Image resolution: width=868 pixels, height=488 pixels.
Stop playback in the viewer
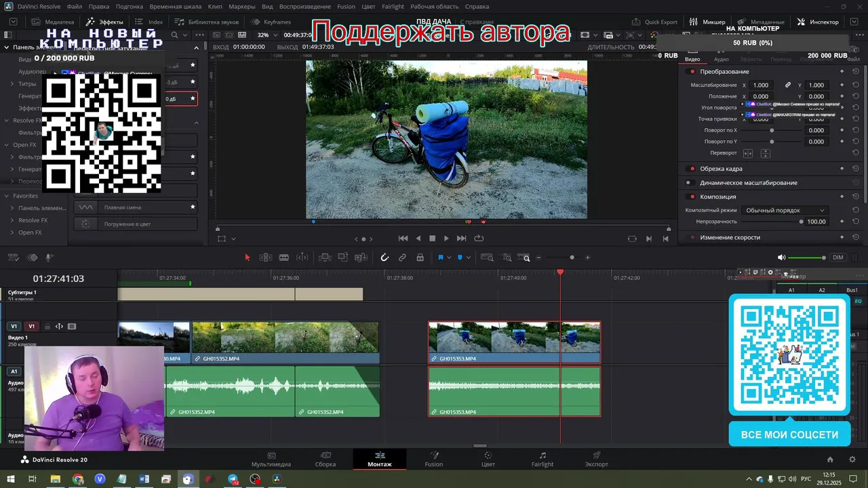click(432, 239)
